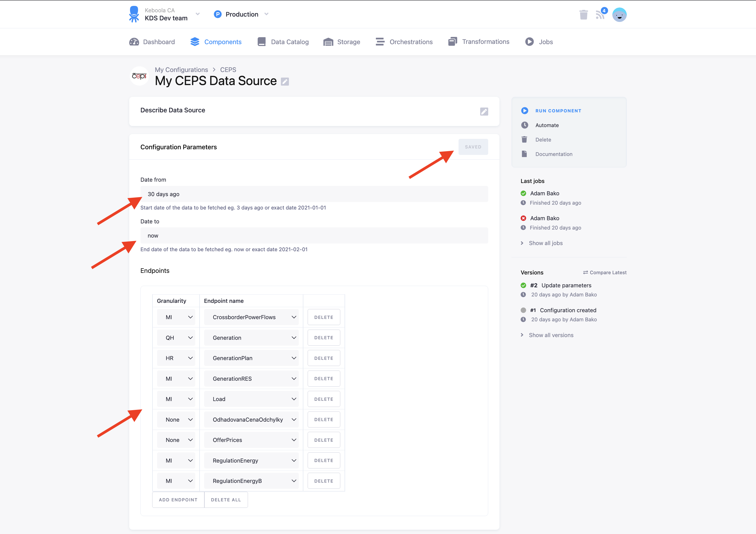
Task: Click the Delete trash icon in sidebar
Action: [525, 140]
